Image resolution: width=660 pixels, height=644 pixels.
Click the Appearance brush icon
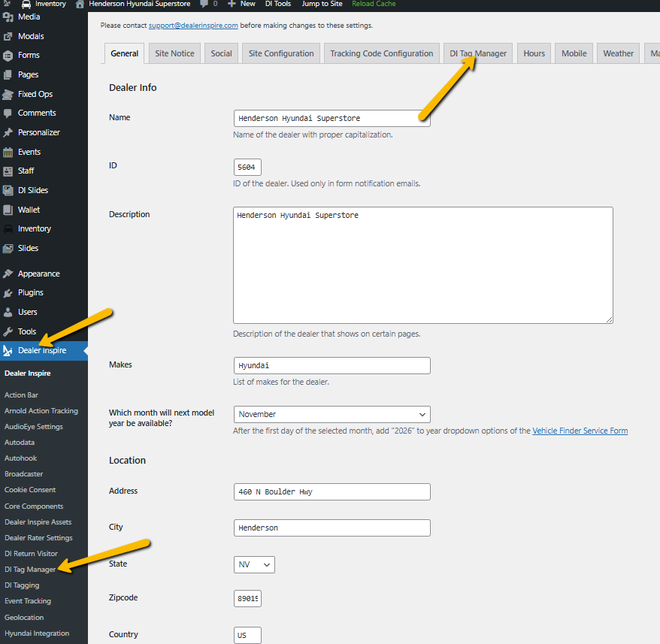pyautogui.click(x=8, y=274)
